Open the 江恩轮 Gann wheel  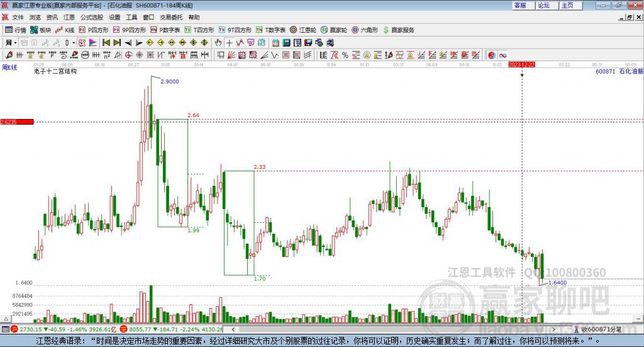click(303, 30)
